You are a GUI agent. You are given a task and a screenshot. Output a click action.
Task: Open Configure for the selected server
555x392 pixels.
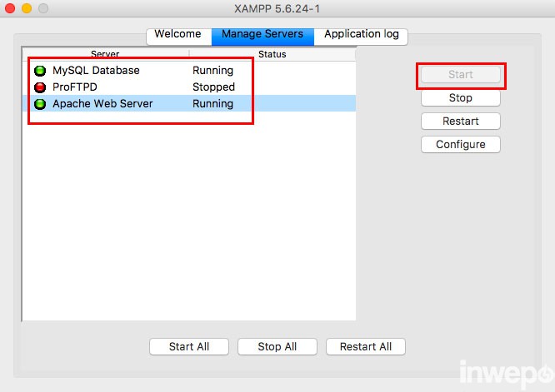461,145
